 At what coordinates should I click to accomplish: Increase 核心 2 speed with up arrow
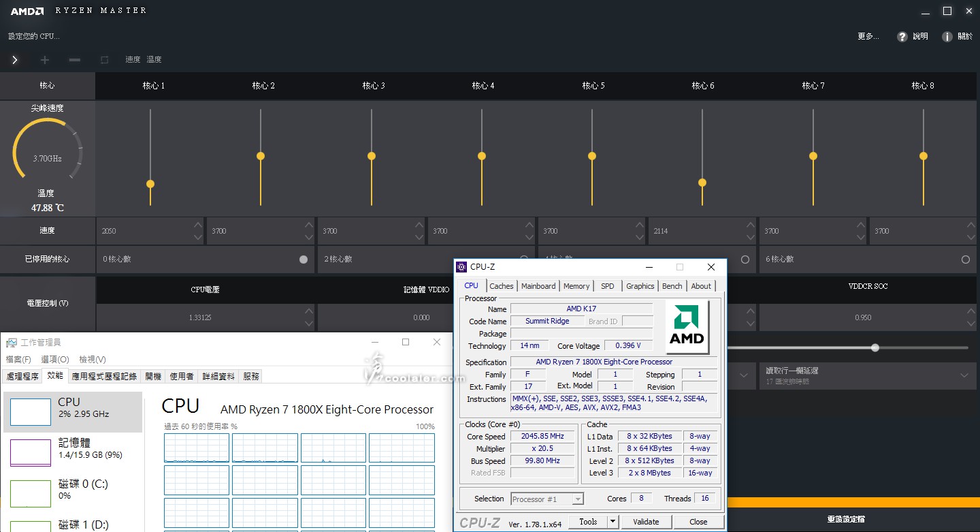click(308, 225)
